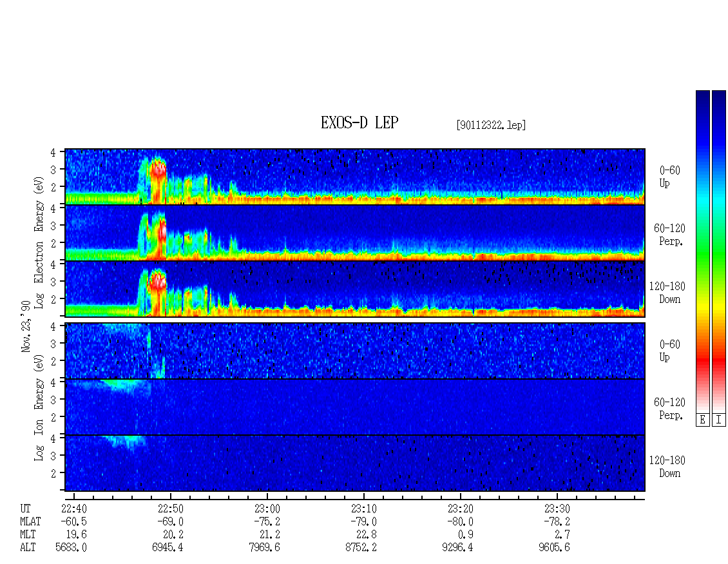
Task: Click the ion panel's 120-180 Down label
Action: (667, 467)
